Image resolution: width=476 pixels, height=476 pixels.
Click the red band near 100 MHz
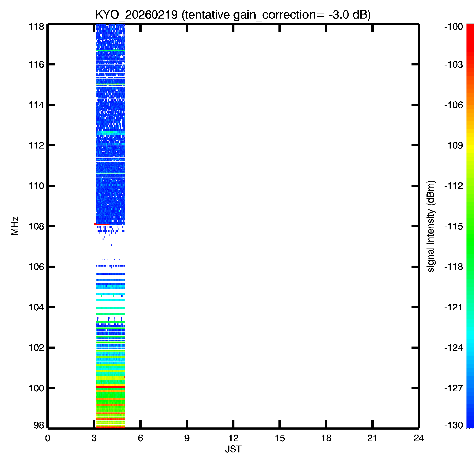tap(111, 387)
